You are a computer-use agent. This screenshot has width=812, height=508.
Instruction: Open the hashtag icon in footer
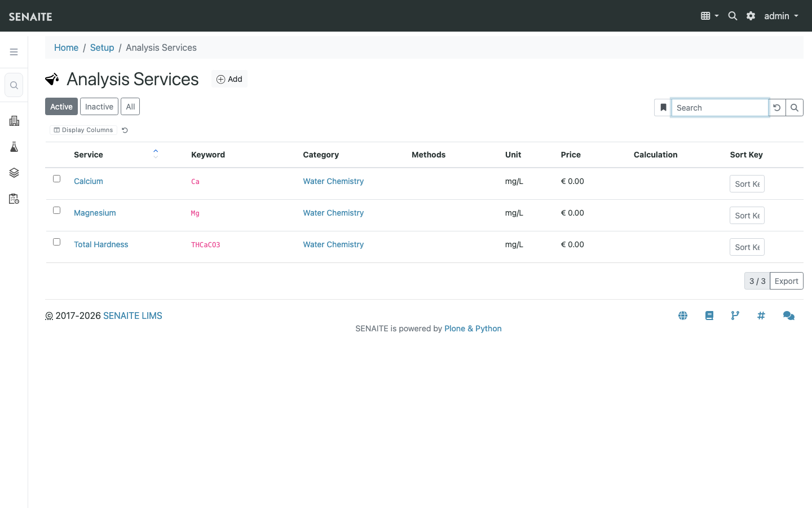click(761, 316)
